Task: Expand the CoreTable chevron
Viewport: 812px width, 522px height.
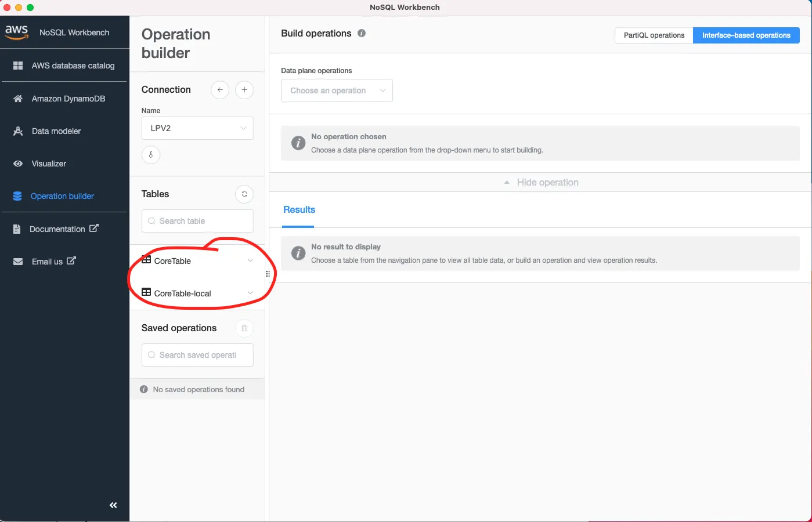Action: pos(250,260)
